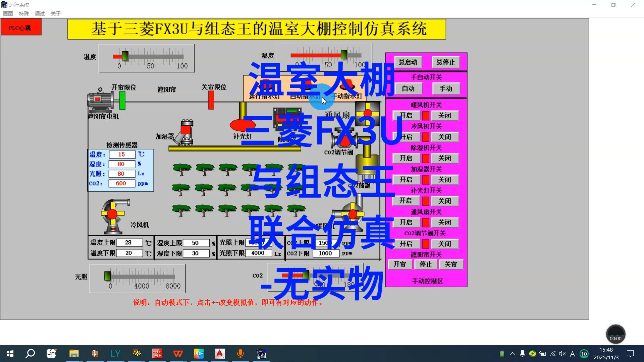
Task: Open the 关于 menu
Action: coord(55,14)
